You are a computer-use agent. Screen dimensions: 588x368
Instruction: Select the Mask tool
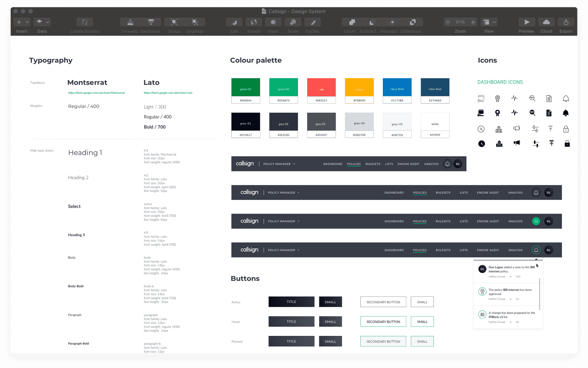[x=273, y=22]
